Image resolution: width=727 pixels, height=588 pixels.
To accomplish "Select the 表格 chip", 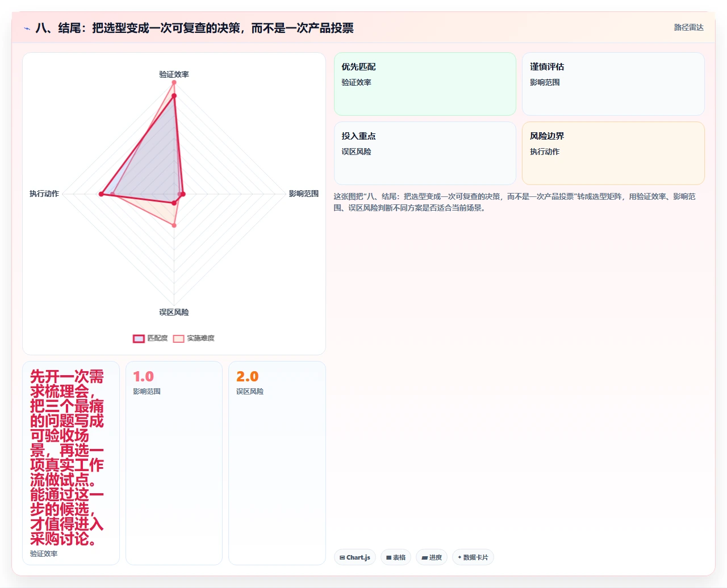I will (x=396, y=557).
